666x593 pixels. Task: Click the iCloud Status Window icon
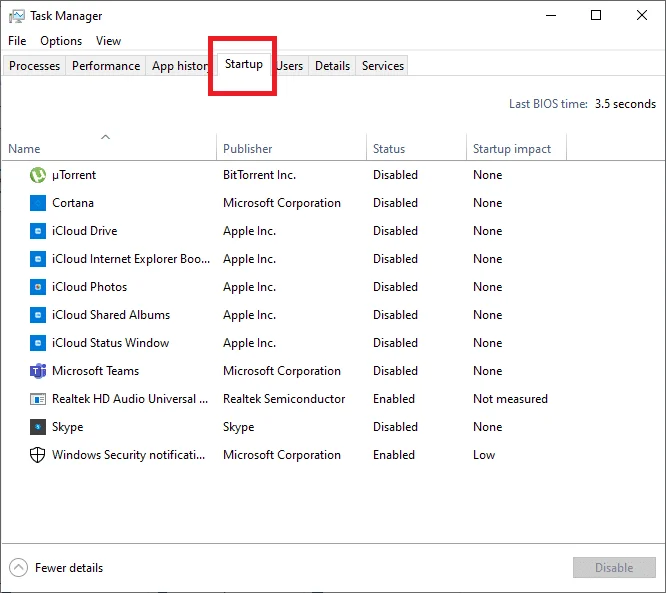point(38,343)
